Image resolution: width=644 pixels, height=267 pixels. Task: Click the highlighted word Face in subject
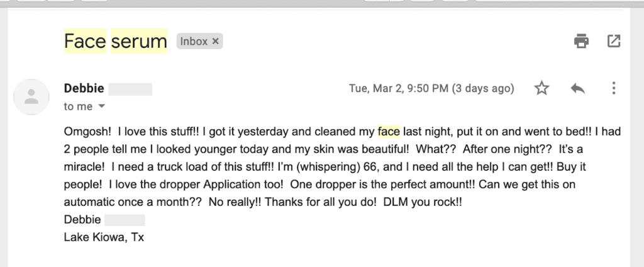click(85, 41)
